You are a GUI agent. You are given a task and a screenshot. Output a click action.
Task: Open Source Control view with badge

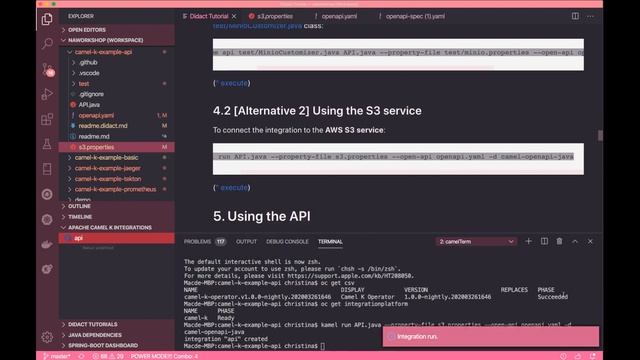48,69
